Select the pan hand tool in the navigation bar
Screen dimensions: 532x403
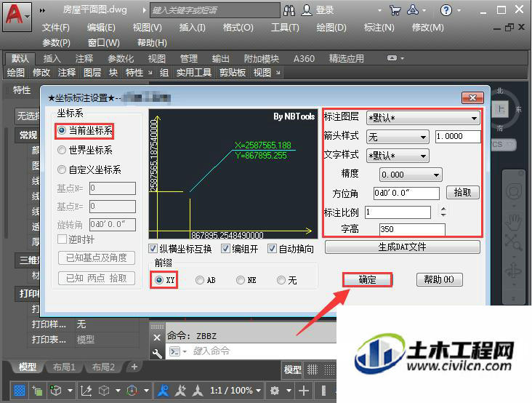(513, 223)
